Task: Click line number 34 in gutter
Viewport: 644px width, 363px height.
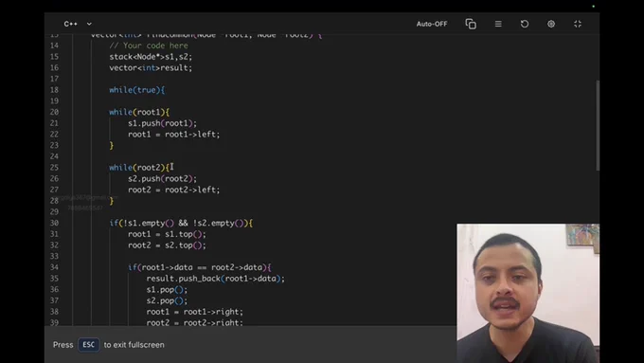Action: point(54,267)
